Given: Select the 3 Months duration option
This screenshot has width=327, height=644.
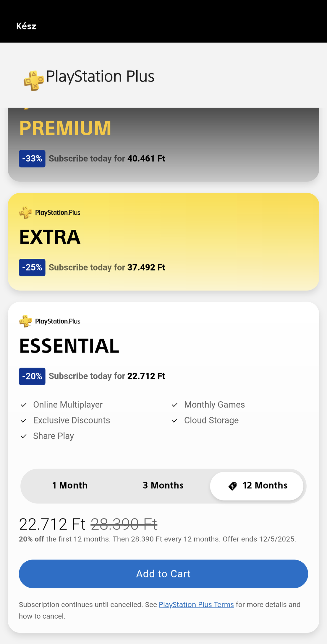Looking at the screenshot, I should (163, 485).
